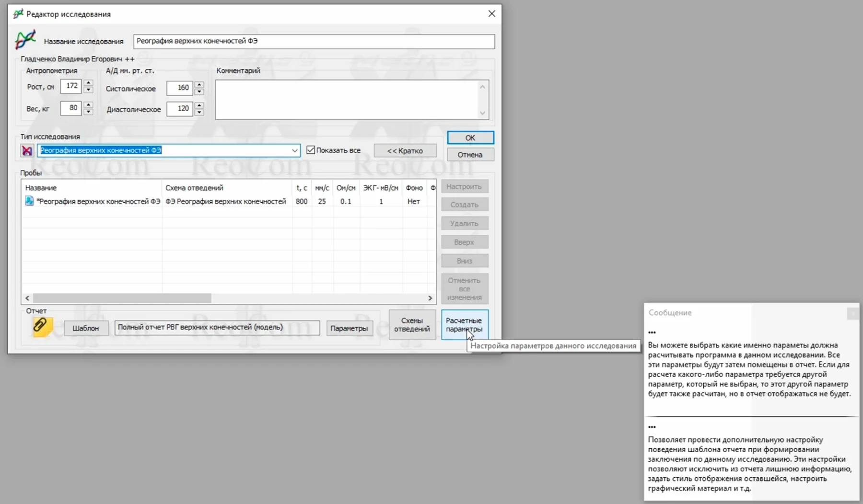Increase Рост value with up arrow

tap(88, 83)
